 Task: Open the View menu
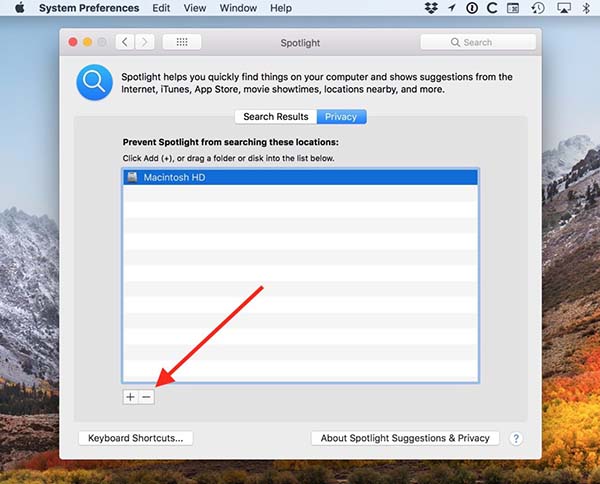195,8
